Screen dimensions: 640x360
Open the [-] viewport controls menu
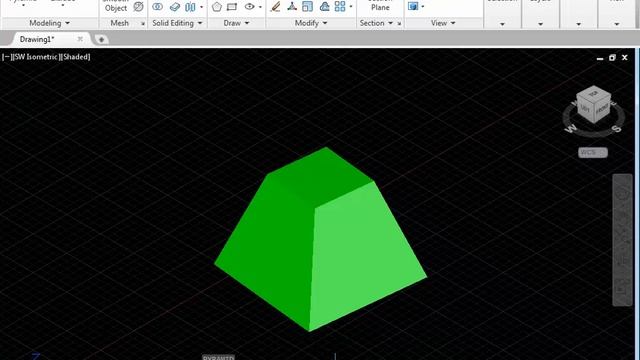[x=6, y=57]
